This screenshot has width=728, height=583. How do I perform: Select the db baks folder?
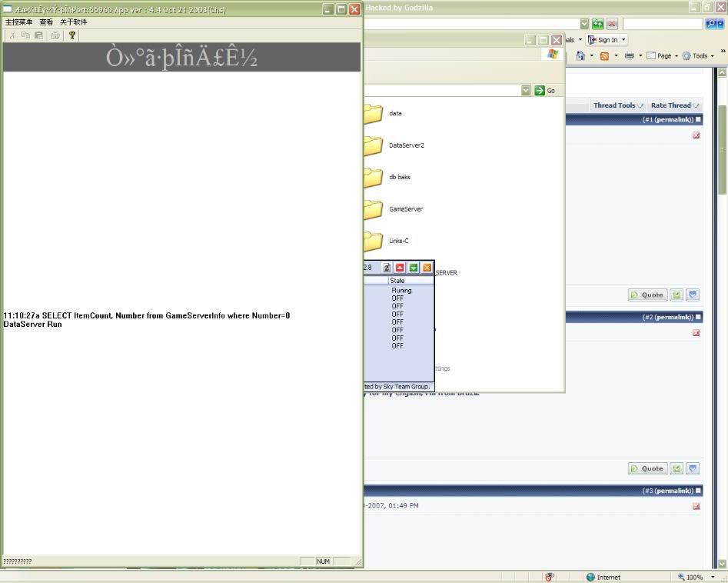click(x=374, y=177)
